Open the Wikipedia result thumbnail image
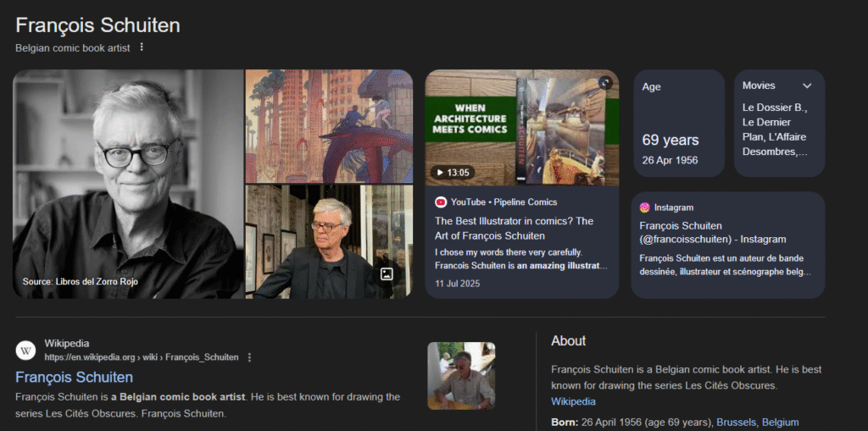 [x=461, y=375]
